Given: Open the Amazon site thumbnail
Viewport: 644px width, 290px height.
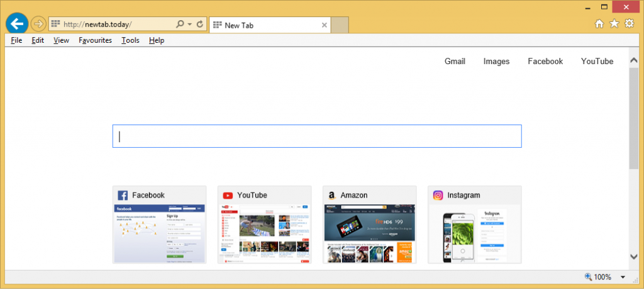Looking at the screenshot, I should click(x=370, y=225).
